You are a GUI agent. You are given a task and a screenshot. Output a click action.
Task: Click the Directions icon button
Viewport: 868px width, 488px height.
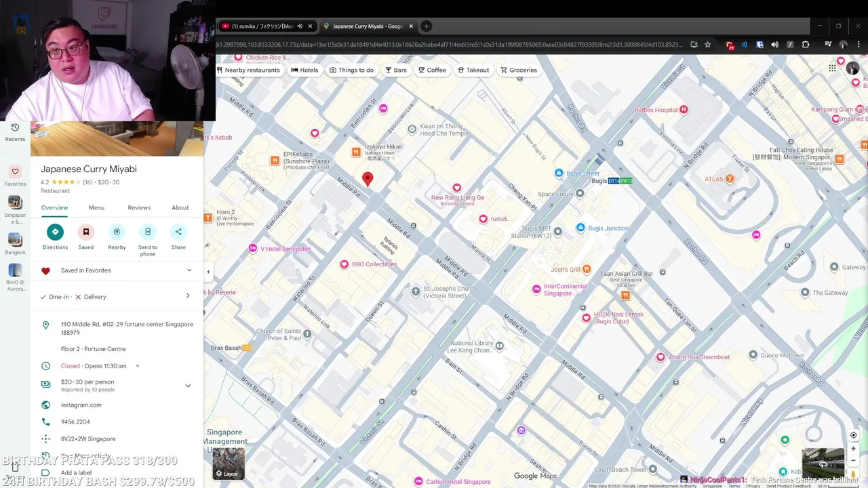[55, 232]
